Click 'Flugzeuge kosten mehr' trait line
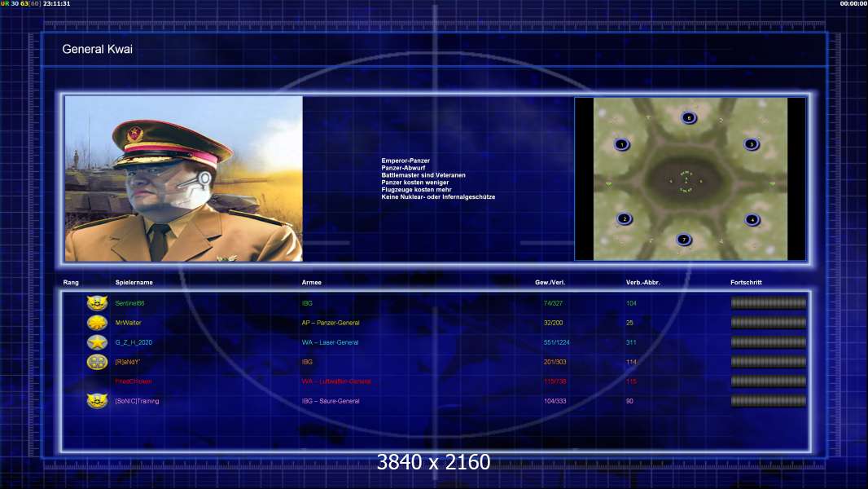This screenshot has width=868, height=489. (416, 189)
